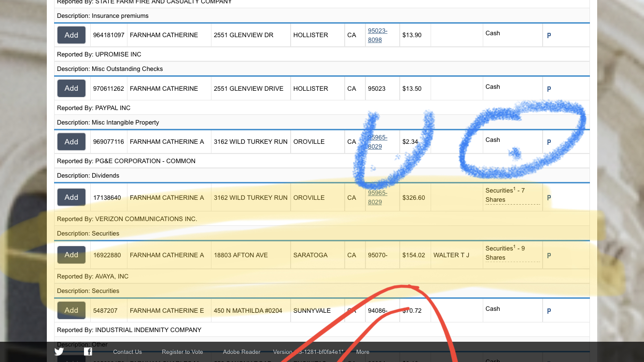Open the More footer link
The image size is (644, 362).
coord(363,352)
